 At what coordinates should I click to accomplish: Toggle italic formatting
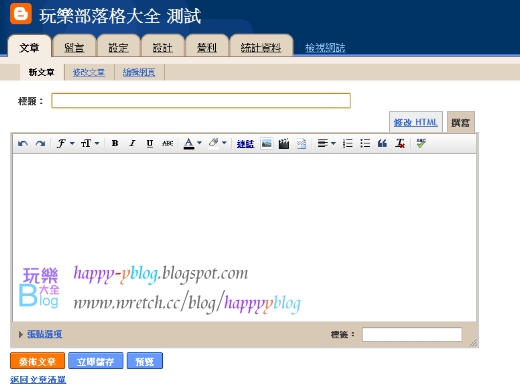point(132,143)
